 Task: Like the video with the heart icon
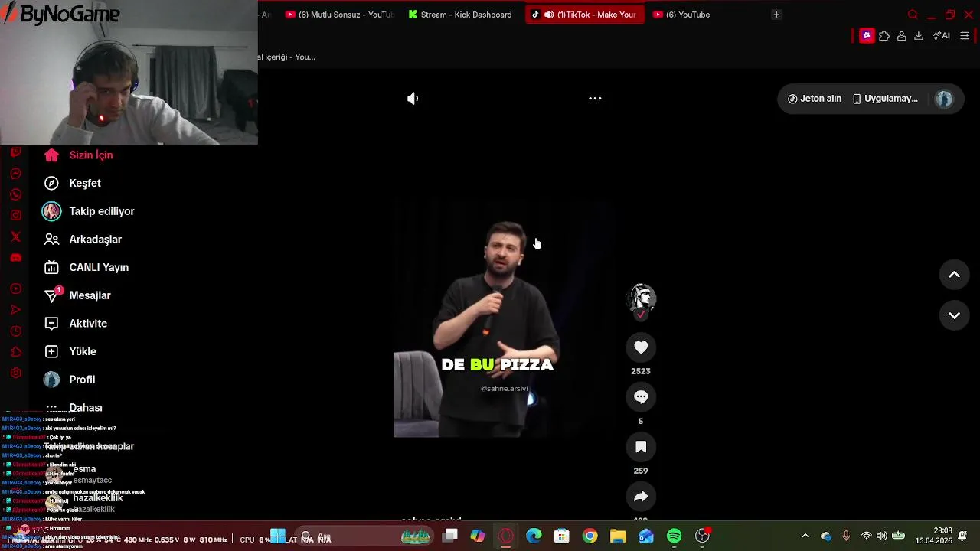(641, 347)
